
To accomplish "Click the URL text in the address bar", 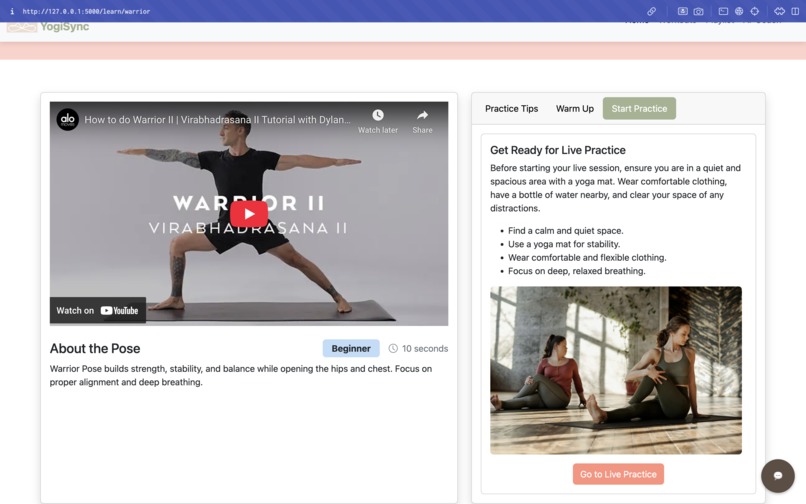I will [86, 11].
